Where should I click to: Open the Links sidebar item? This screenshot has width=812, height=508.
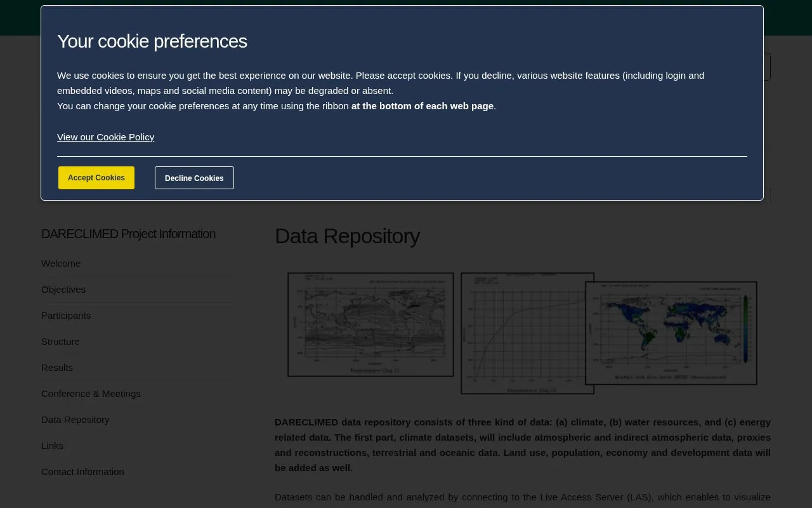coord(52,446)
